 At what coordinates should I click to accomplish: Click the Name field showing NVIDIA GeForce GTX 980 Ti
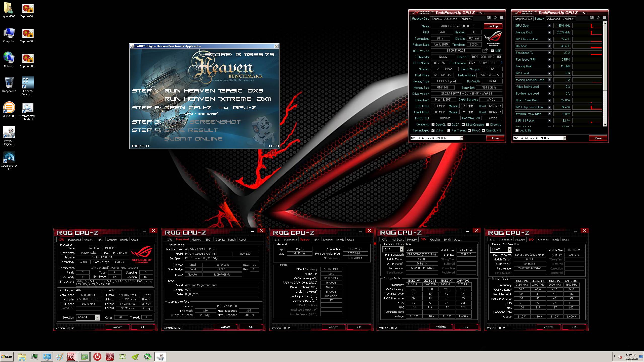pos(456,26)
